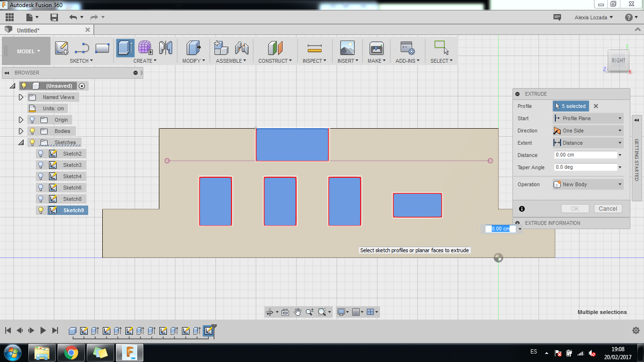Open the MODEL workspace dropdown
Image resolution: width=644 pixels, height=362 pixels.
tap(26, 51)
